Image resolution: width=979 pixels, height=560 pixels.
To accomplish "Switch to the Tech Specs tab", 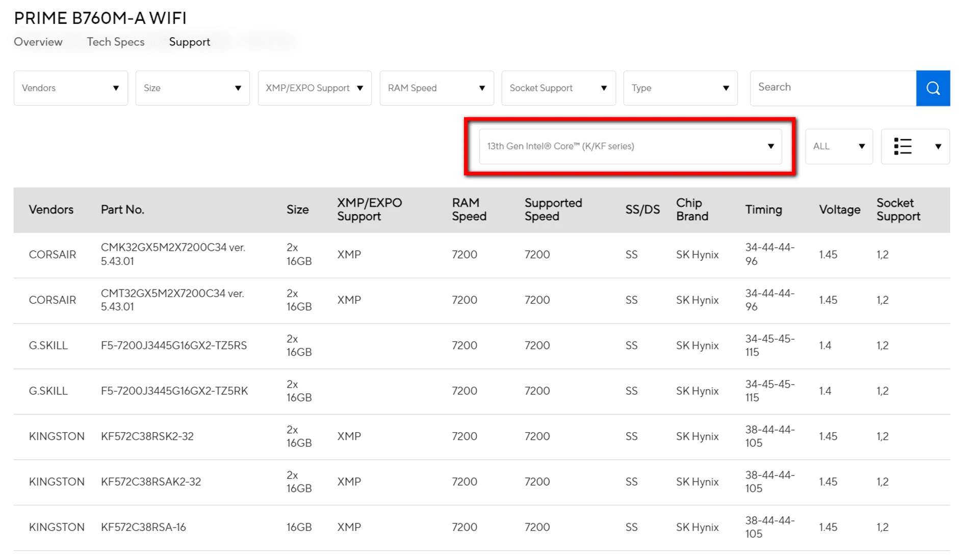I will [116, 42].
